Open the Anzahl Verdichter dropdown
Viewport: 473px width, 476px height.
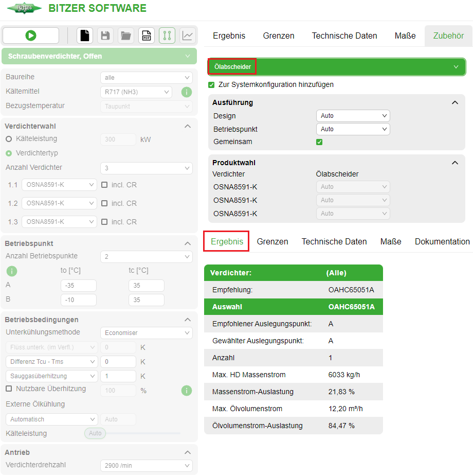[146, 168]
